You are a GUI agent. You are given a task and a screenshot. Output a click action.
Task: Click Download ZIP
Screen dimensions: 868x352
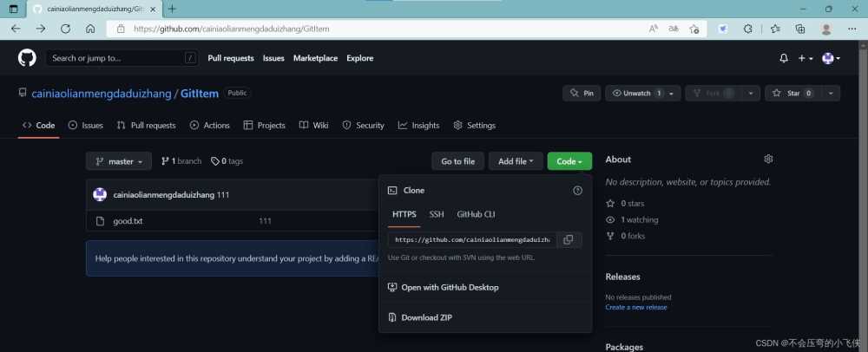[420, 317]
